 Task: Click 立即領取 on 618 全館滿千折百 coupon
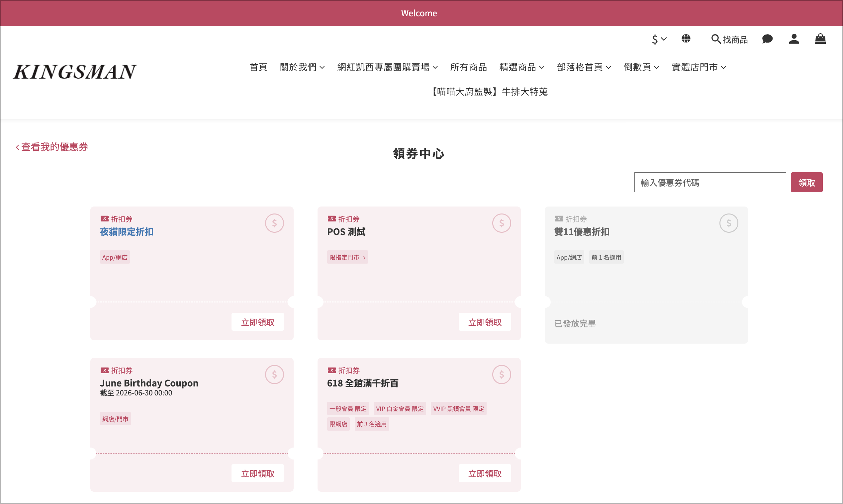click(x=485, y=473)
